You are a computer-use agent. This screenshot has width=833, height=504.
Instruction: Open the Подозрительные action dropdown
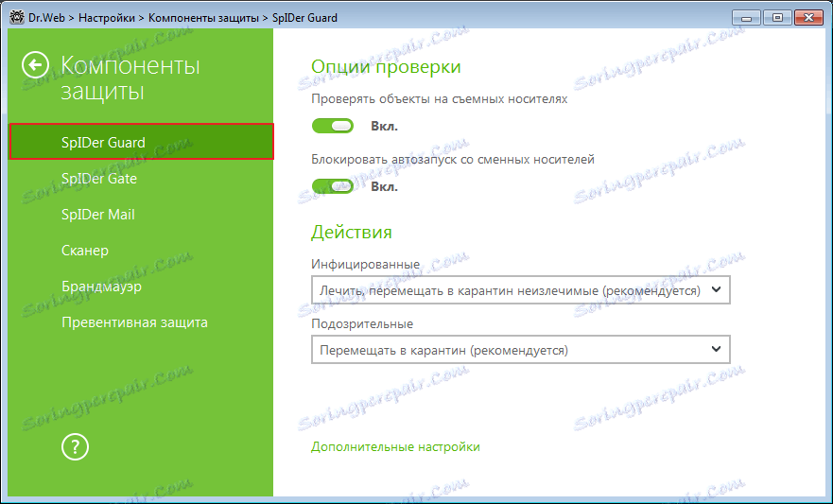coord(521,350)
